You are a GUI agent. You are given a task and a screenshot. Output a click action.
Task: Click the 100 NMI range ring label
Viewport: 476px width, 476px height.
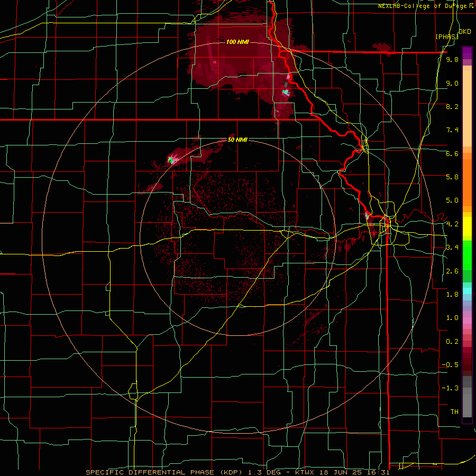click(x=237, y=42)
